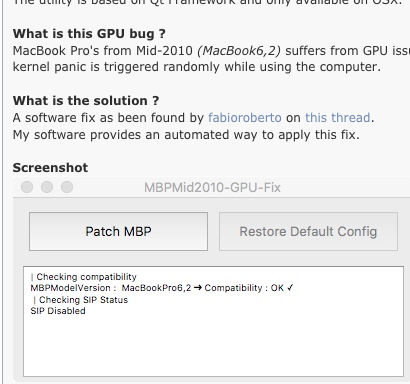
Task: Select the "Checking compatibility" log line
Action: [x=86, y=277]
